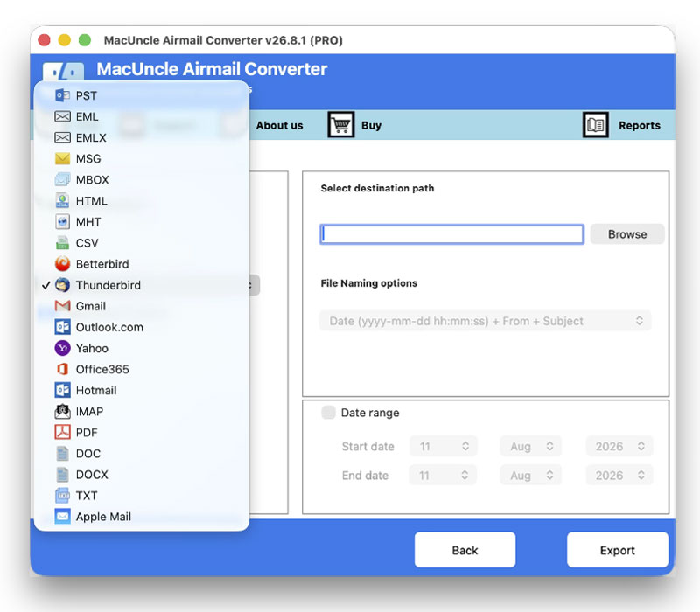
Task: Click the Reports book icon
Action: pos(596,125)
